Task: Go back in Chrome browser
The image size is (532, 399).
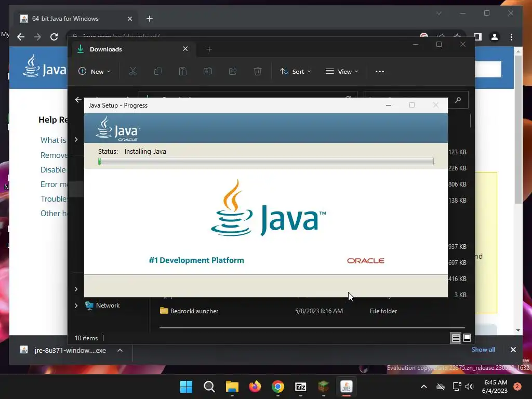Action: [x=21, y=37]
